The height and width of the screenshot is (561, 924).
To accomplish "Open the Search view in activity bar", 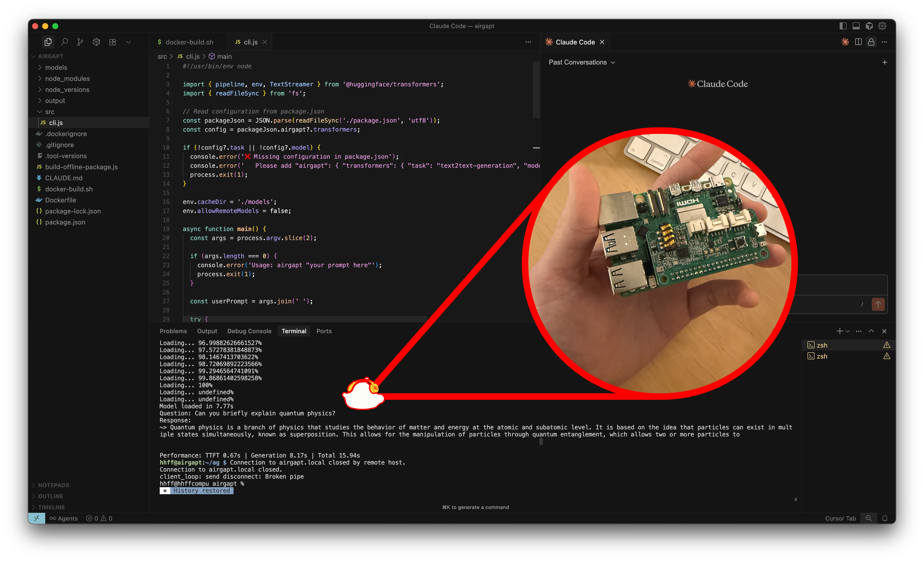I will tap(64, 42).
